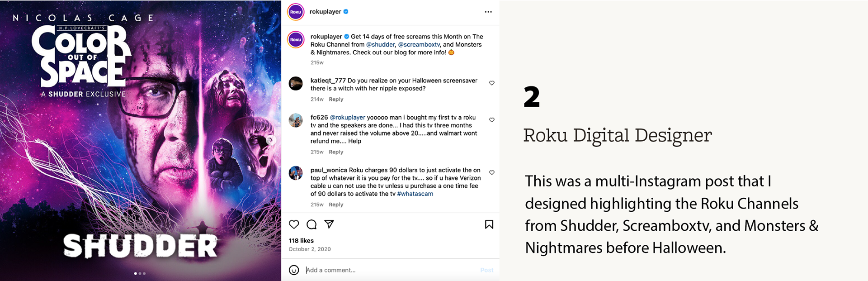Open the emoji picker smiley icon

pos(294,270)
